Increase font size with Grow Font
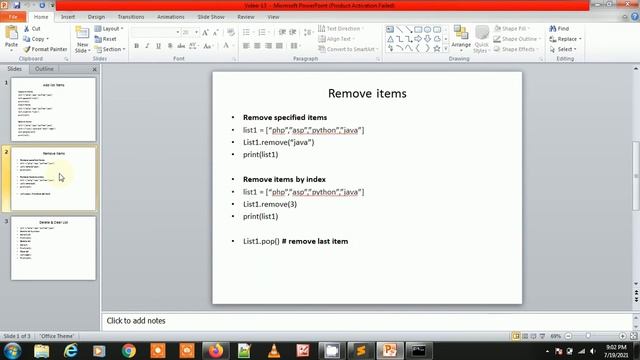Screen dimensions: 640x360 point(205,32)
